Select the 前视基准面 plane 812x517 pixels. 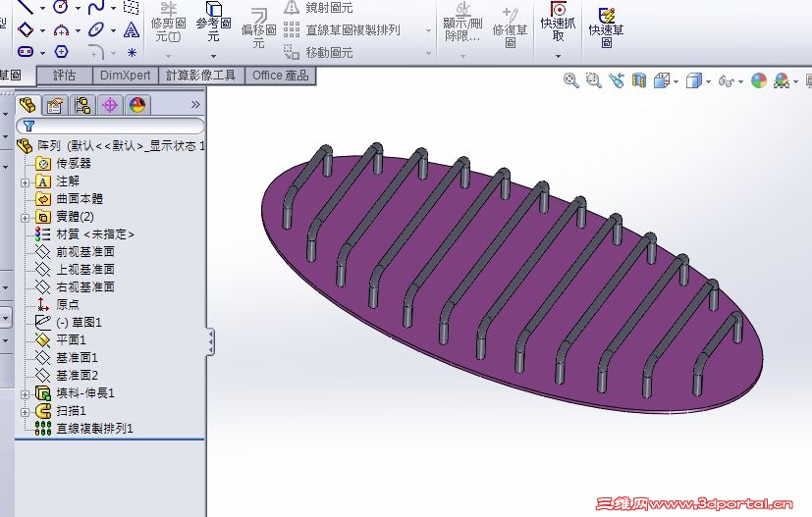[x=84, y=251]
